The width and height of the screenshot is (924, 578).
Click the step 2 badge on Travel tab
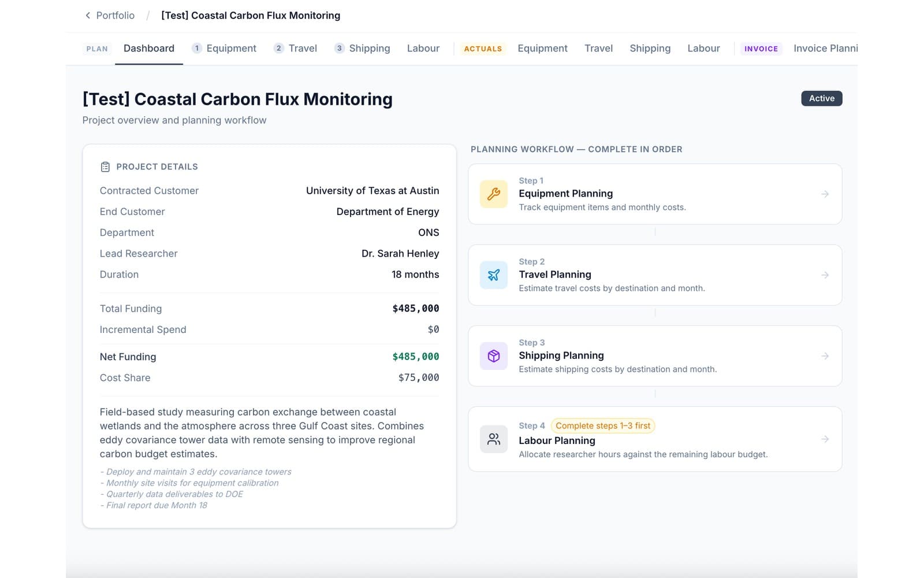coord(279,49)
